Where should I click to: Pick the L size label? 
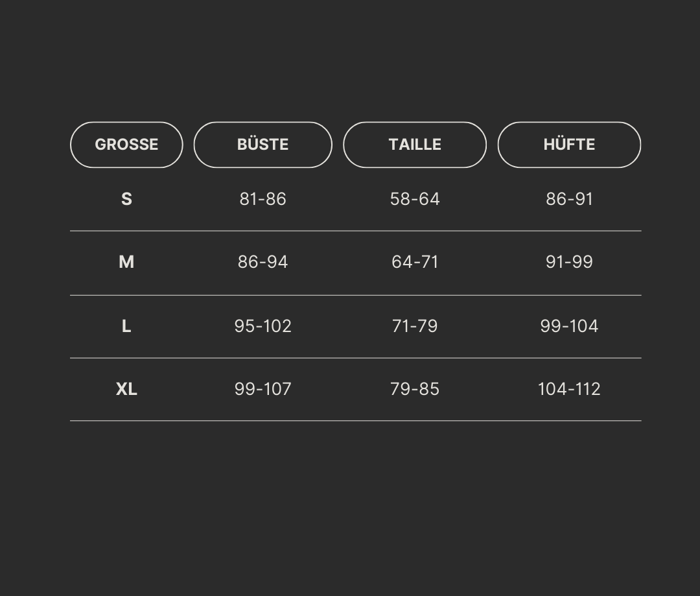tap(126, 326)
